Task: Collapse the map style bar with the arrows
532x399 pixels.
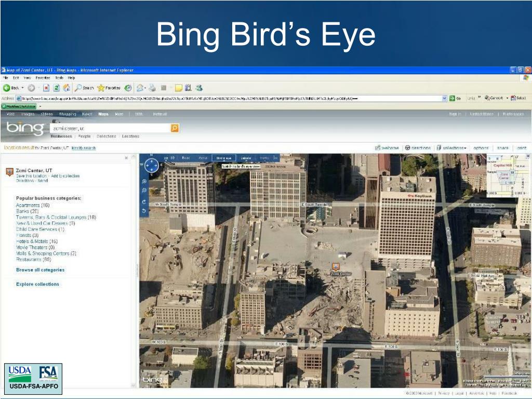Action: click(x=276, y=158)
